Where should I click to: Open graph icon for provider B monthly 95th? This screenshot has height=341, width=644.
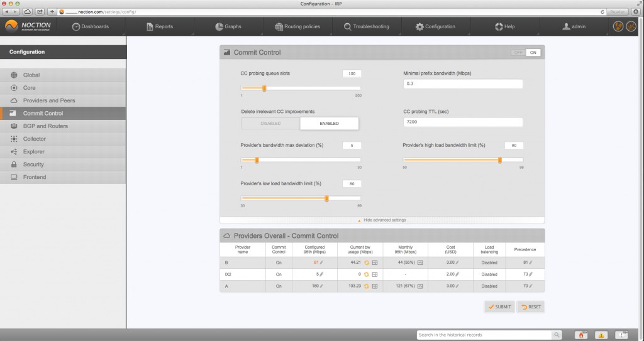point(420,262)
